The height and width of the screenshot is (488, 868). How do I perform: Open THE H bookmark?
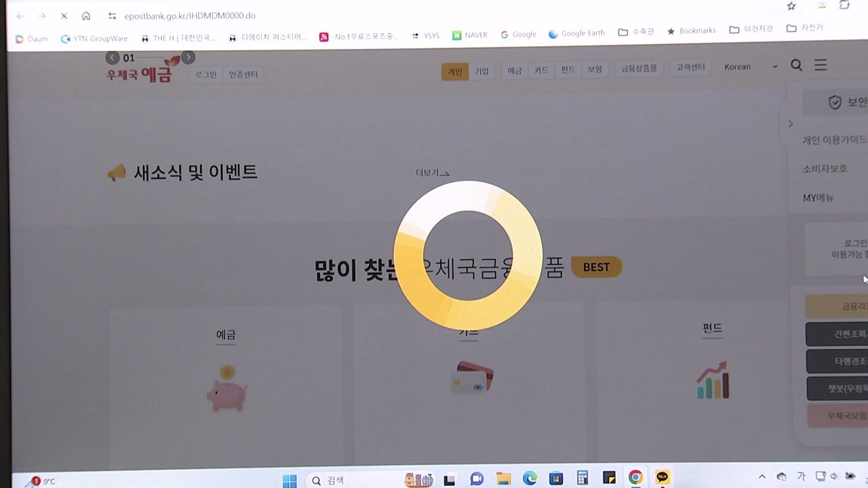pyautogui.click(x=178, y=38)
